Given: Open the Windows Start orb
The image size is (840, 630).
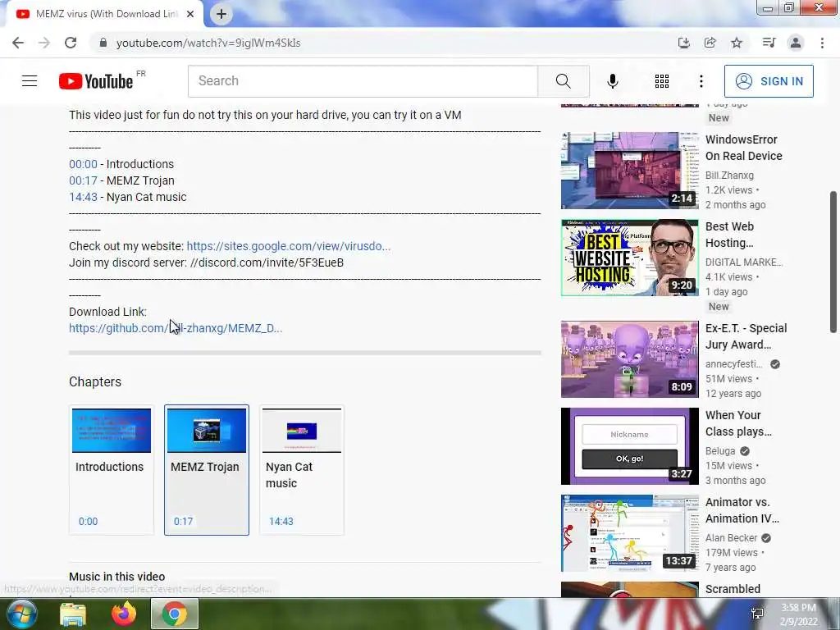Looking at the screenshot, I should click(21, 614).
